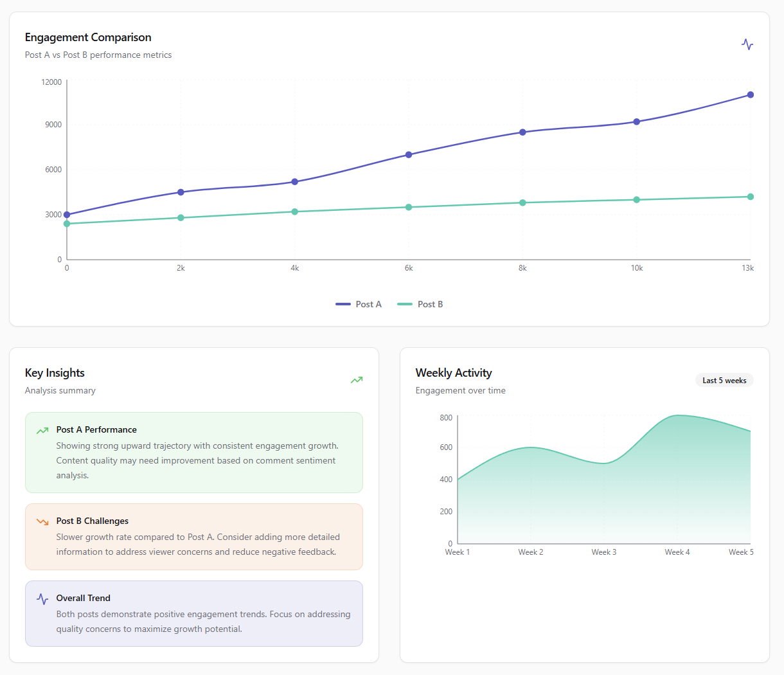The height and width of the screenshot is (675, 784).
Task: Click the activity pulse icon in Engagement Comparison
Action: pos(747,44)
